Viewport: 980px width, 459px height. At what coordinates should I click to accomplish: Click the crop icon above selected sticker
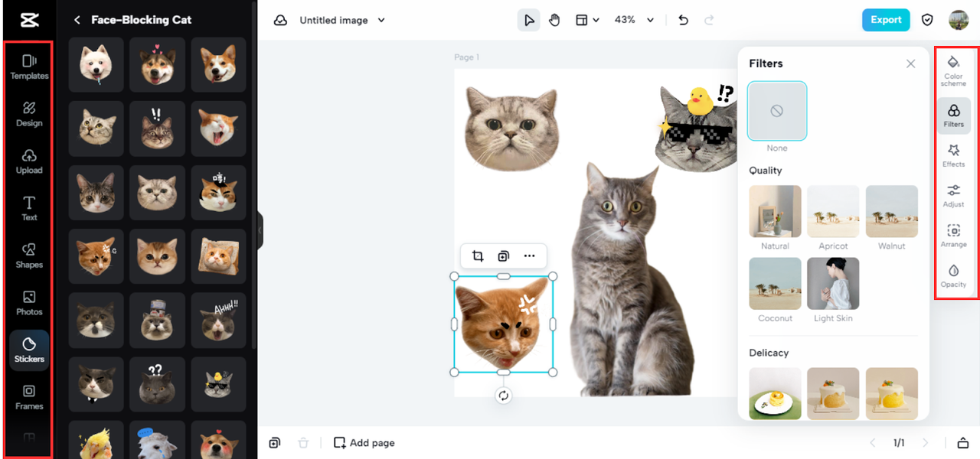(478, 256)
